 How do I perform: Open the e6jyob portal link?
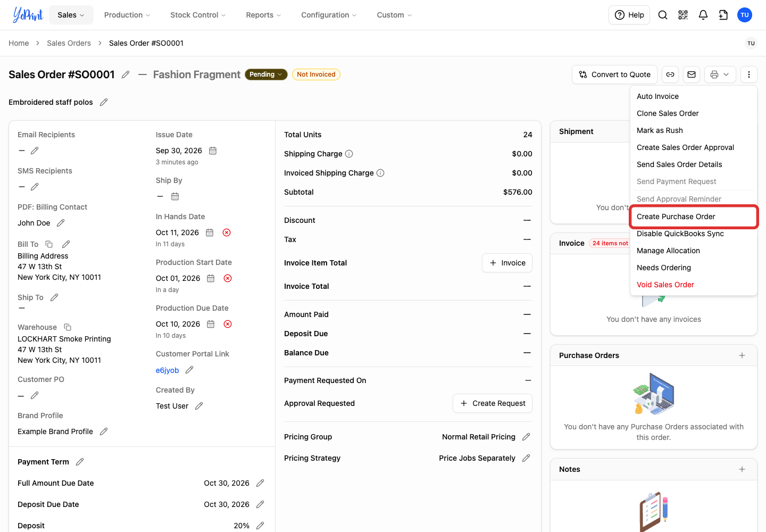[167, 370]
